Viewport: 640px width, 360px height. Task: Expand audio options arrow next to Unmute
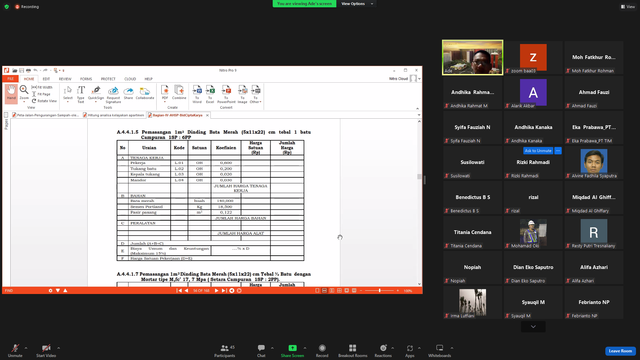(x=26, y=348)
